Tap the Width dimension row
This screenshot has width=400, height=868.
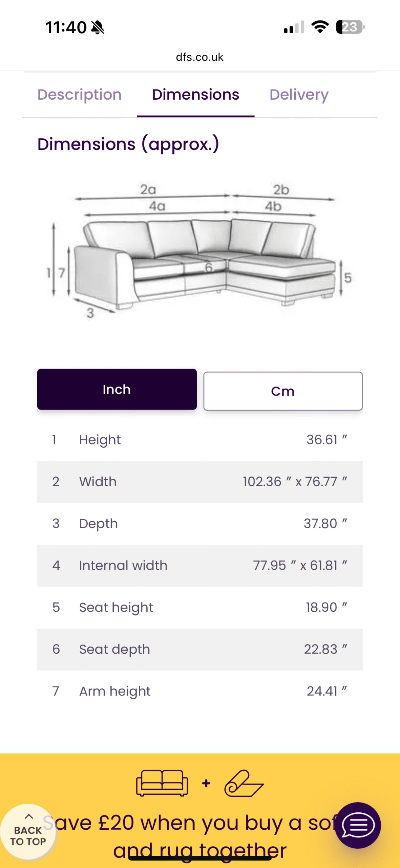click(x=200, y=482)
